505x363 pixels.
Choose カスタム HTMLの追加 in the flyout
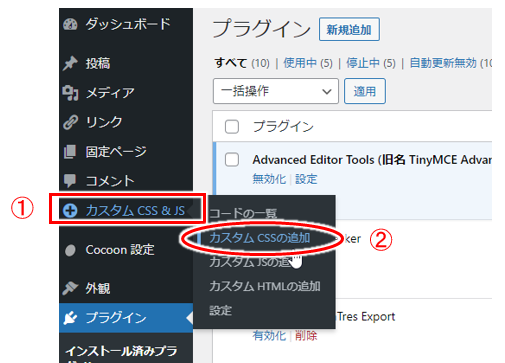pos(265,286)
